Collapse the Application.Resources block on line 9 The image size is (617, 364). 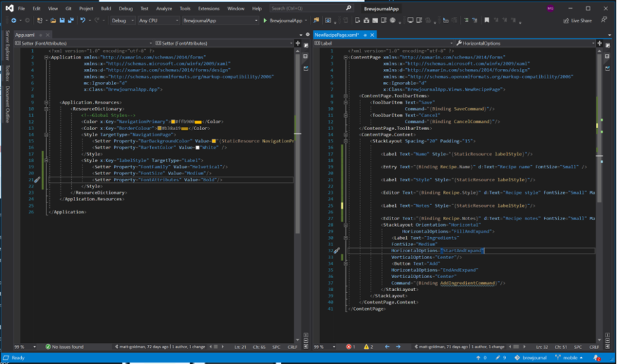[46, 102]
